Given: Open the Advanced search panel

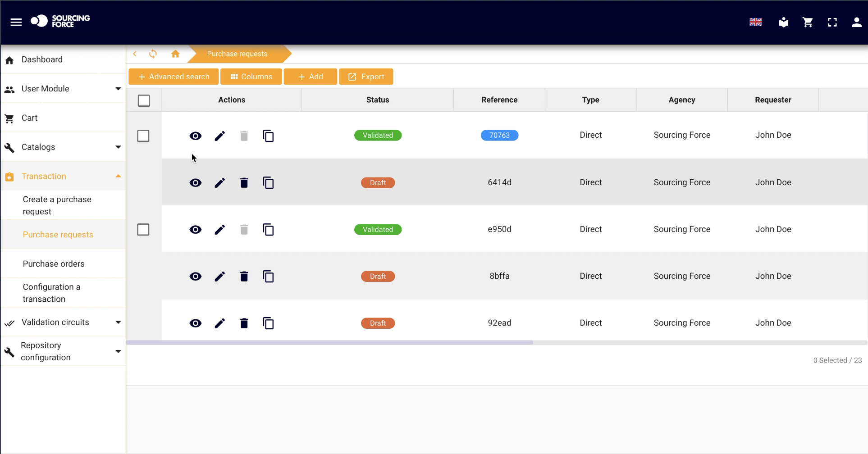Looking at the screenshot, I should (x=174, y=77).
